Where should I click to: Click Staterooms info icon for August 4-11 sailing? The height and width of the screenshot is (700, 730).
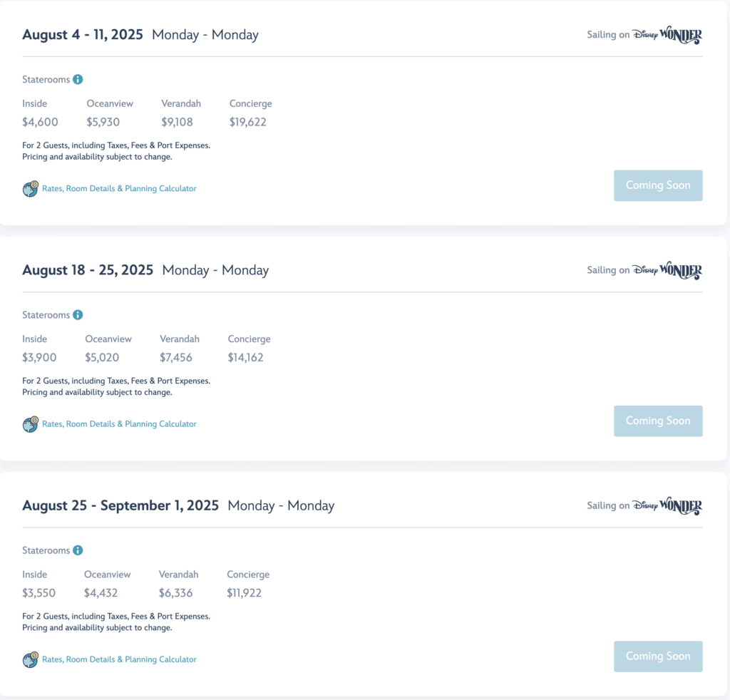78,80
